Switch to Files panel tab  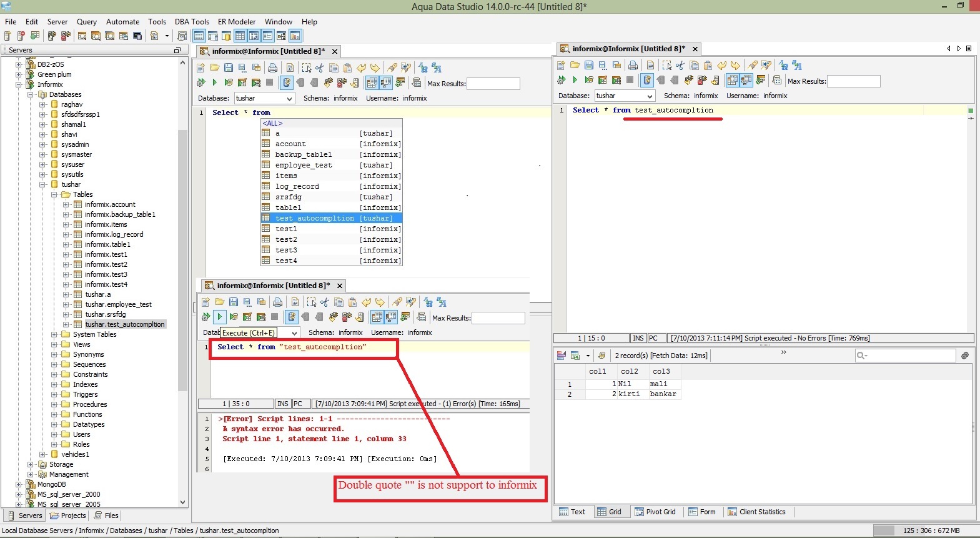(106, 516)
